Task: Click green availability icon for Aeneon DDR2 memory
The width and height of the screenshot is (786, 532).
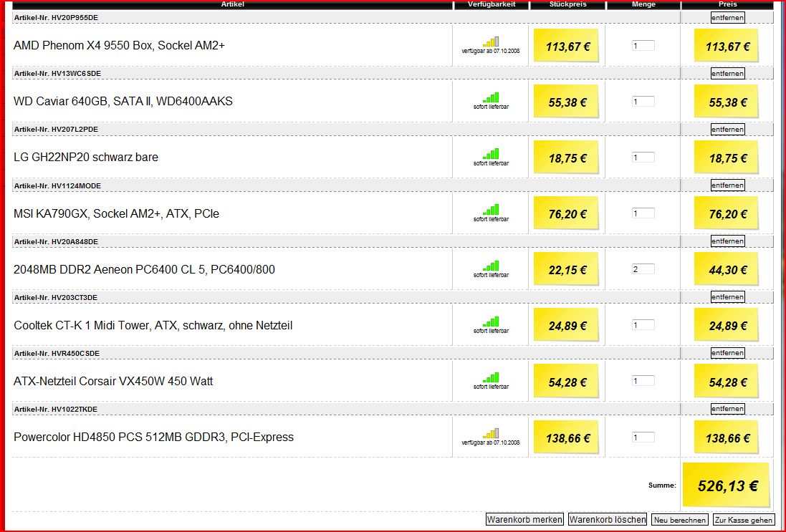Action: [491, 266]
